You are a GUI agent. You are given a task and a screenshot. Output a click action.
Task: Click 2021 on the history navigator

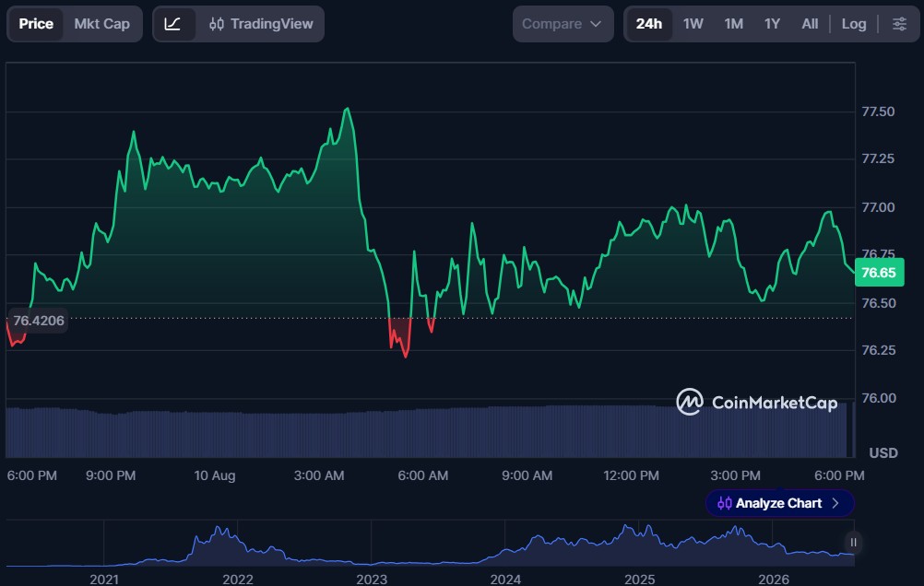104,580
